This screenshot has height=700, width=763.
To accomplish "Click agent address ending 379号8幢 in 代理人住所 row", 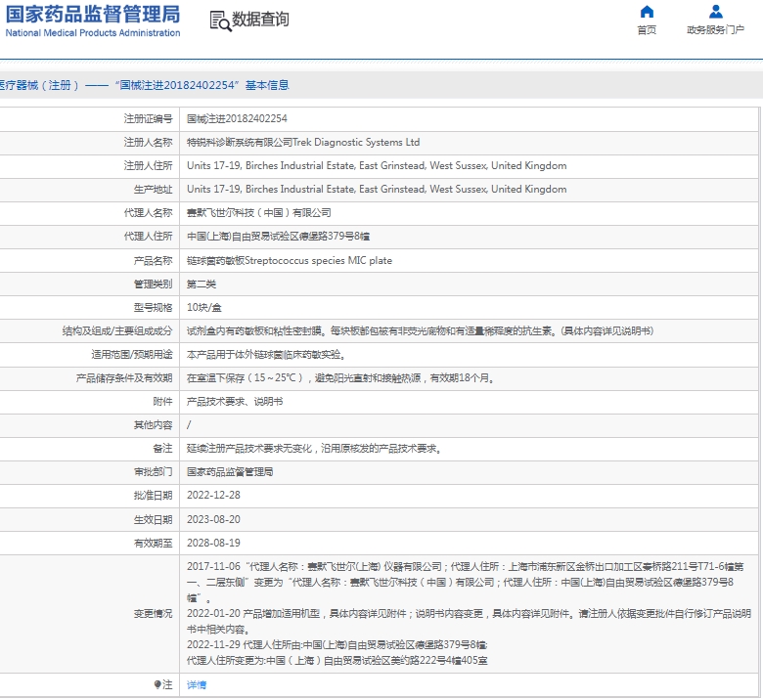I will (279, 237).
